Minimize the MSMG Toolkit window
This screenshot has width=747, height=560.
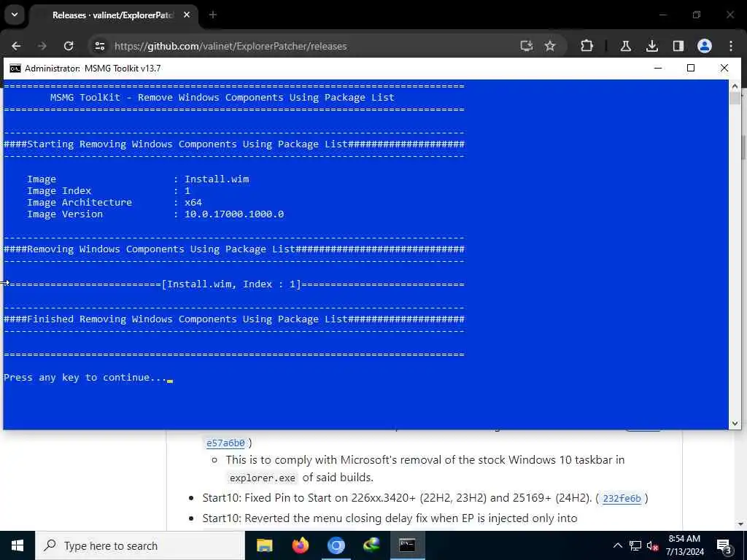click(x=658, y=68)
